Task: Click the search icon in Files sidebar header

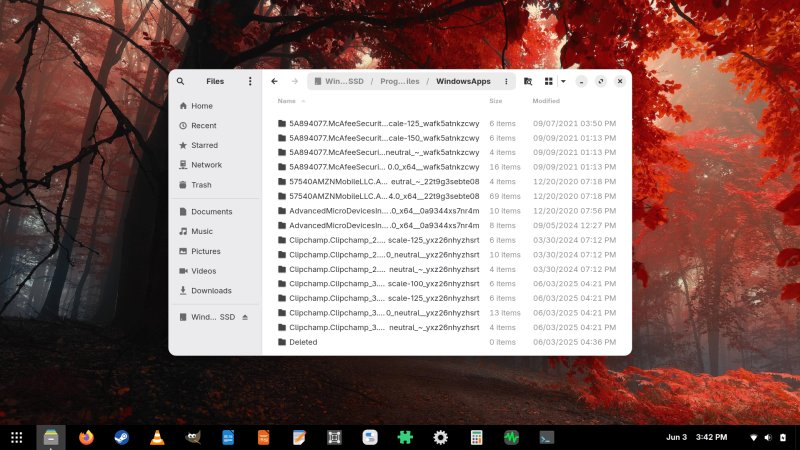Action: [x=181, y=81]
